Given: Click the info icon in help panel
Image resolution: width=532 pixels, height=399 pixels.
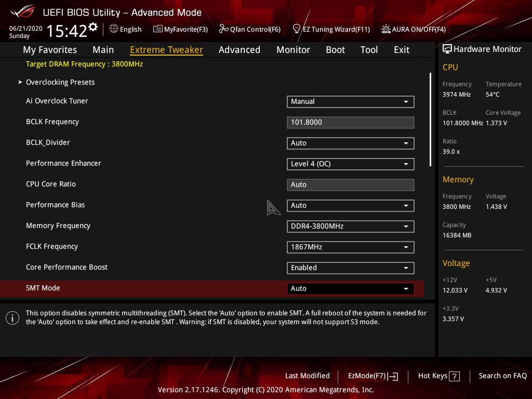Looking at the screenshot, I should point(12,318).
